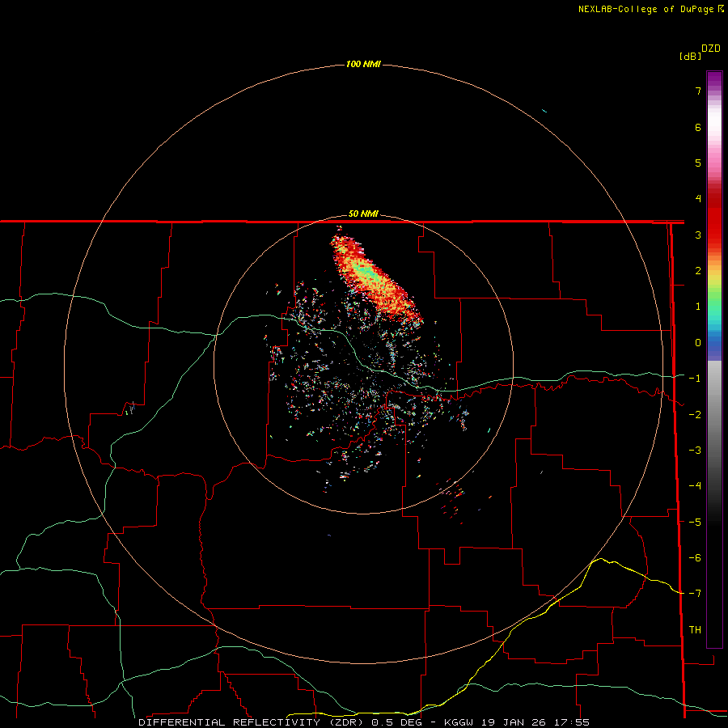Viewport: 728px width, 728px height.
Task: Click the -1 value on the color scale
Action: point(695,379)
